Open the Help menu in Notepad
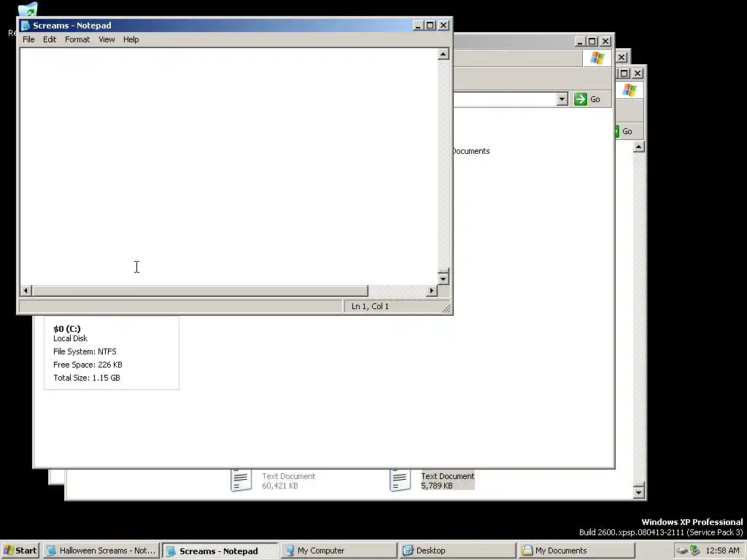 [131, 39]
